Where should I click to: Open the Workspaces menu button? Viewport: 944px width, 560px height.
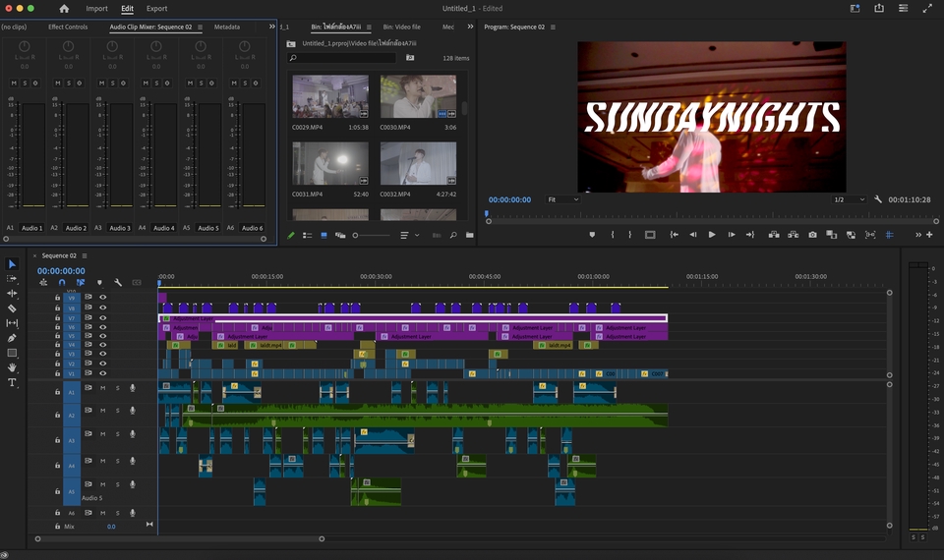(855, 9)
